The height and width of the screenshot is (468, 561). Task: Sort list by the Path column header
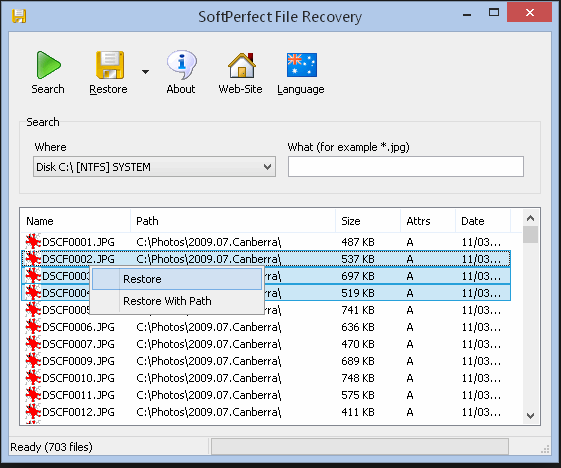233,221
